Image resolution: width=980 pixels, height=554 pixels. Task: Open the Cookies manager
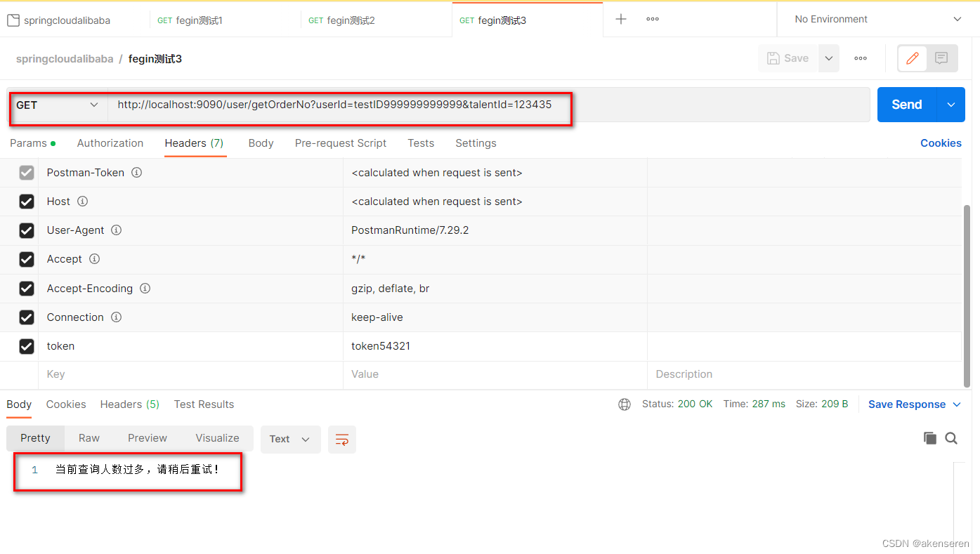941,143
